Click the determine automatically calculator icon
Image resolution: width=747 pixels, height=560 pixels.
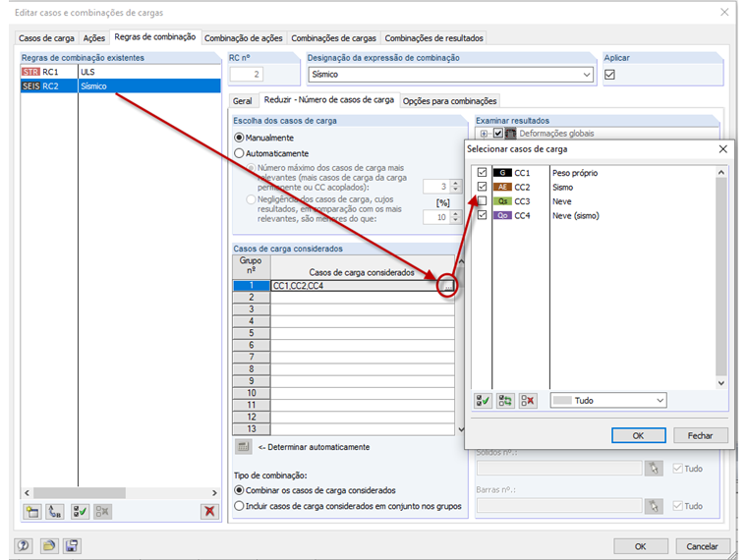(244, 447)
